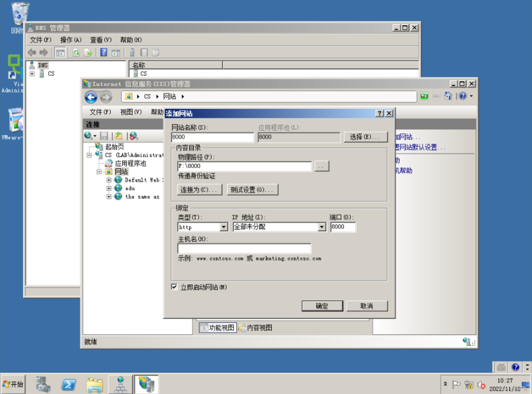Open the 文件 menu in IIS Manager
The height and width of the screenshot is (394, 532).
(100, 112)
